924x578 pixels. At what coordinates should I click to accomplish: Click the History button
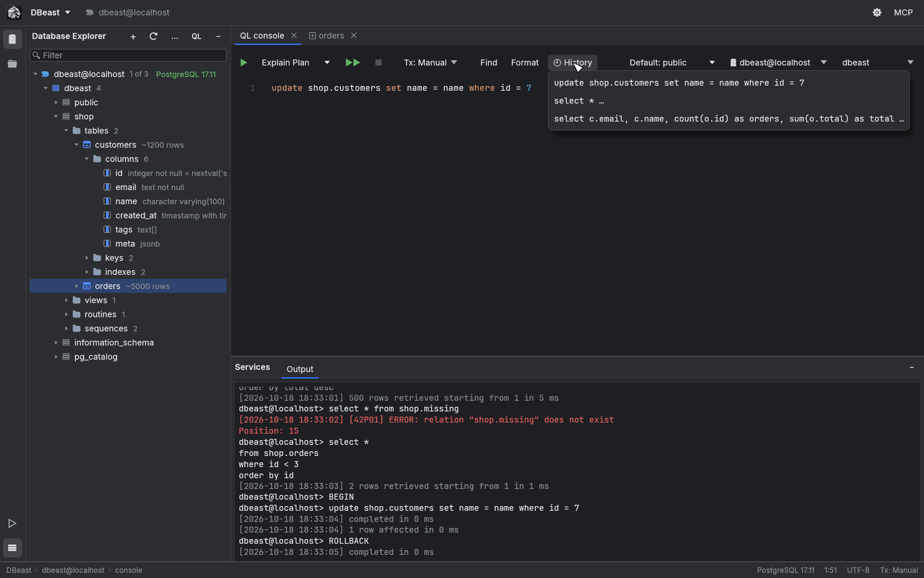(573, 63)
